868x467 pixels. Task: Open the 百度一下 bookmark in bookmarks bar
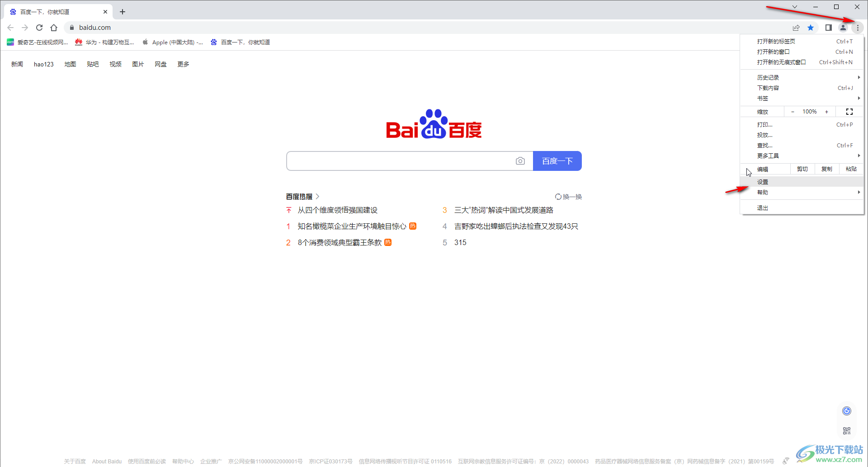240,42
